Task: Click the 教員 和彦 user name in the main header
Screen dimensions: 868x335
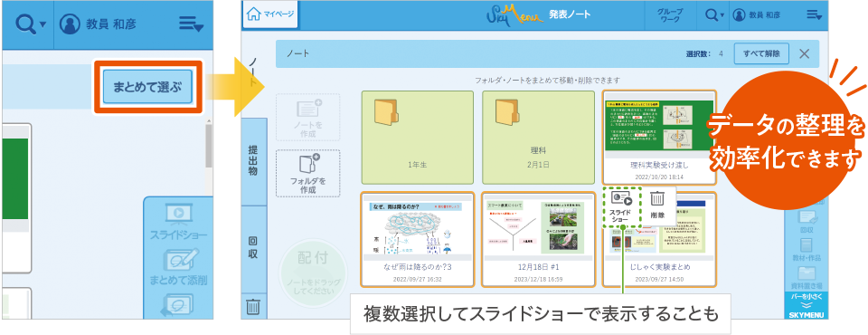Action: (766, 15)
